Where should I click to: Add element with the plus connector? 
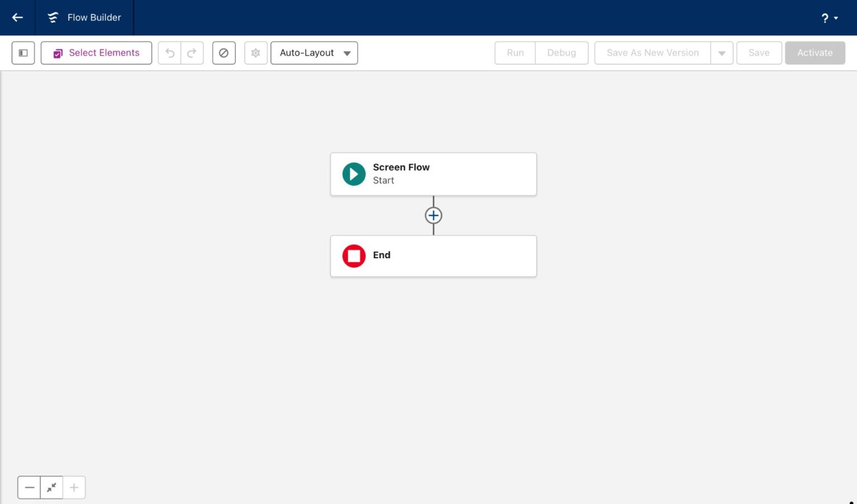point(434,215)
